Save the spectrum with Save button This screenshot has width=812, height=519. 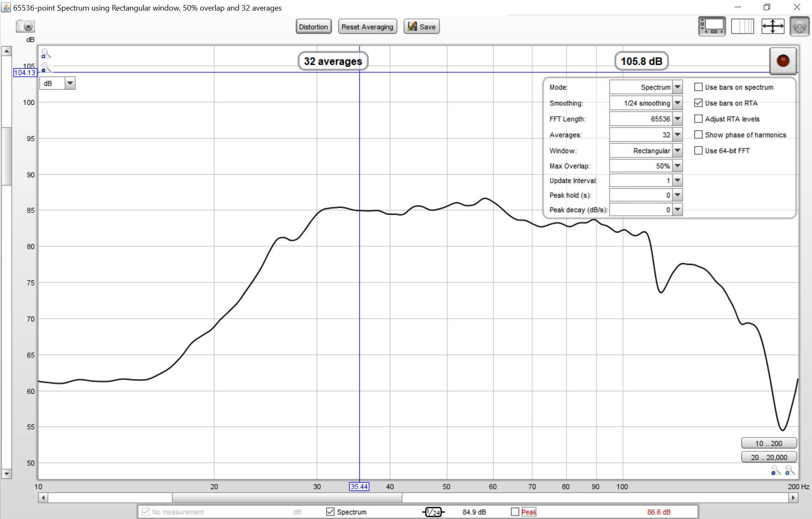tap(421, 27)
